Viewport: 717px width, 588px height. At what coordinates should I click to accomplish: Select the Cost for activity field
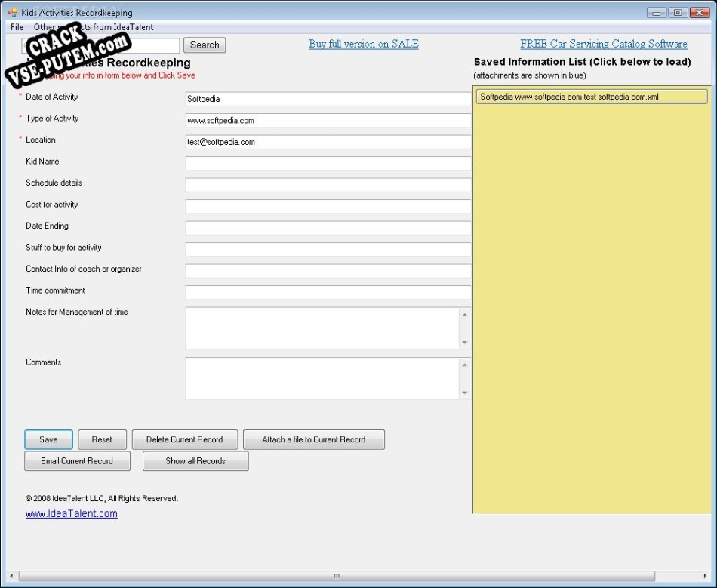coord(328,206)
